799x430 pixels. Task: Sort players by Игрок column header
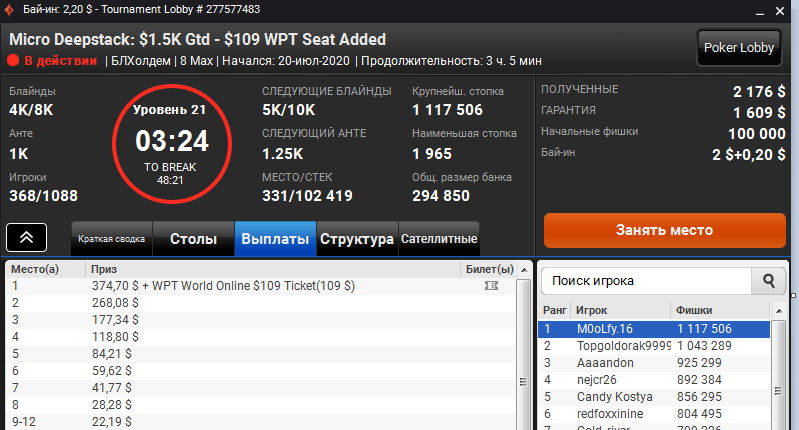coord(621,310)
